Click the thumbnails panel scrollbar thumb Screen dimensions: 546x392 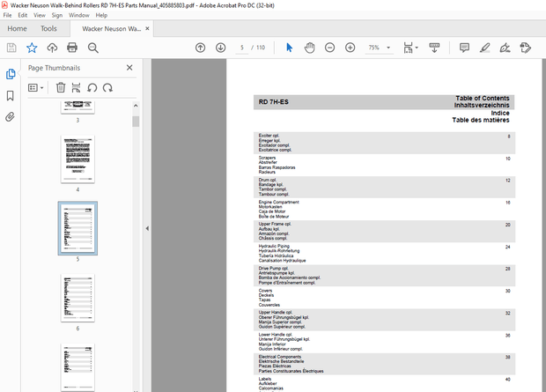(136, 122)
